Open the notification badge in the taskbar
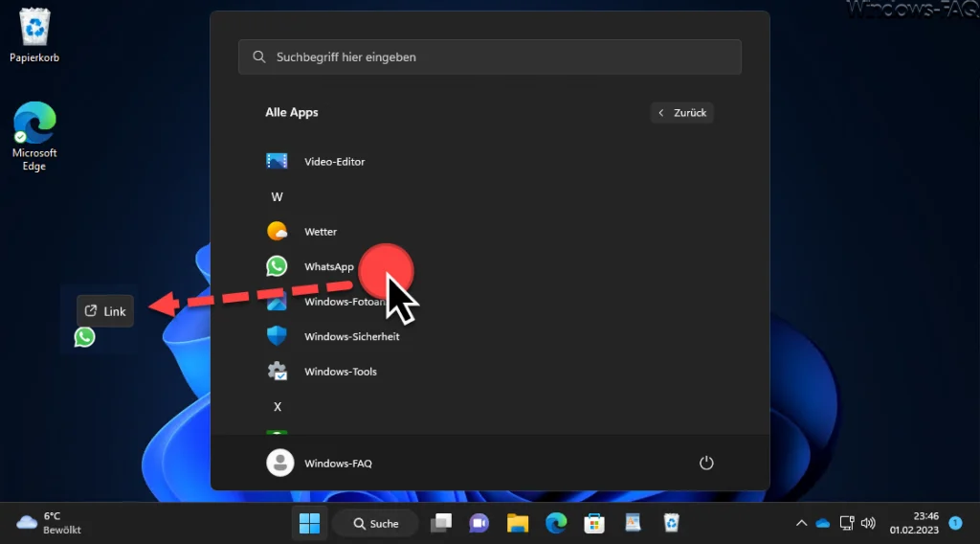The height and width of the screenshot is (544, 980). 956,523
